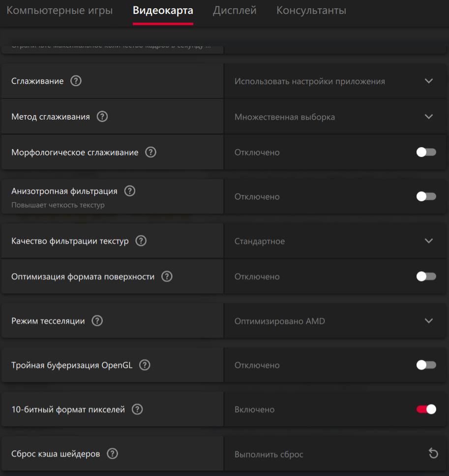Show help for Режим тесселяции
The width and height of the screenshot is (449, 476).
tap(97, 321)
